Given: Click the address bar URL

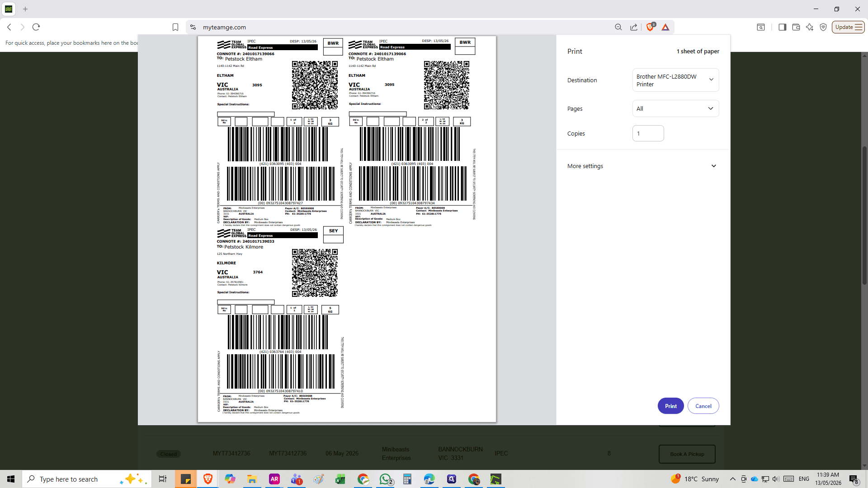Looking at the screenshot, I should 224,27.
